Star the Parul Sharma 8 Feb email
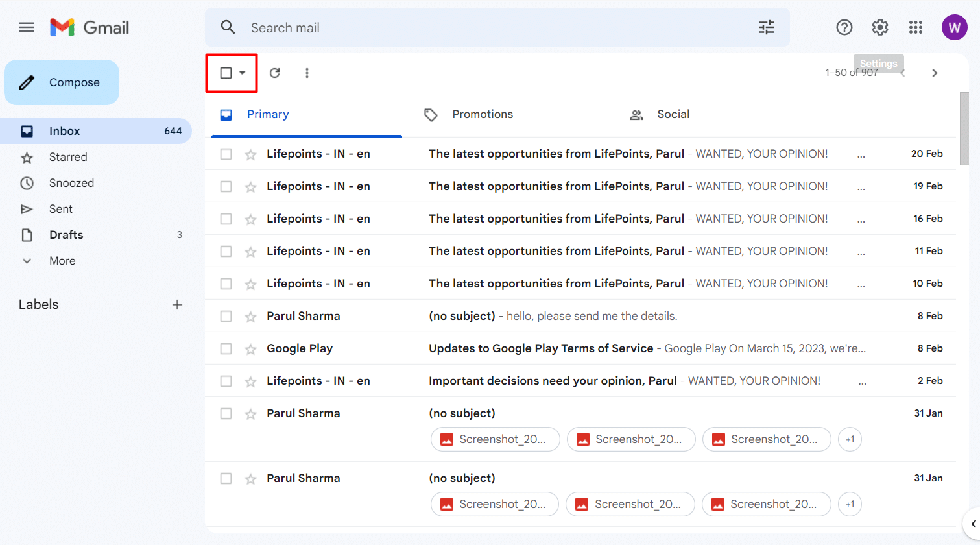 click(250, 317)
